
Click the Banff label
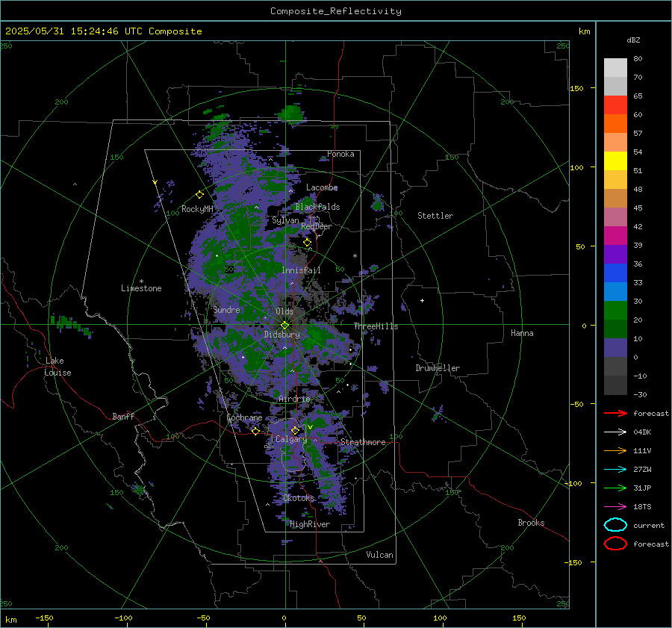[x=123, y=416]
